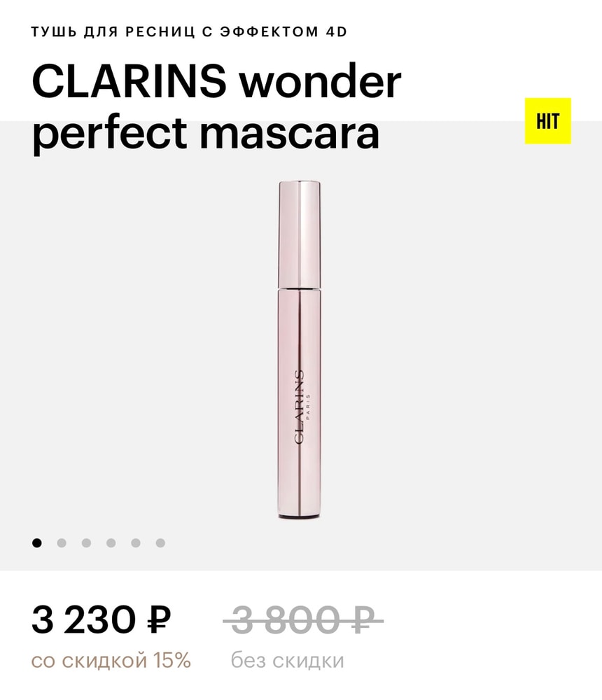Go to the third carousel image dot
Screen dimensions: 602x700
86,543
